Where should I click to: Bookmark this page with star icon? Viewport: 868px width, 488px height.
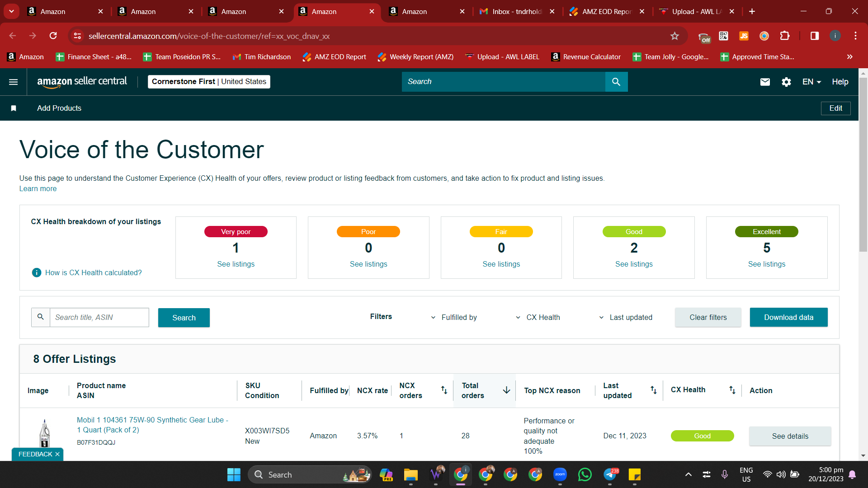(675, 36)
